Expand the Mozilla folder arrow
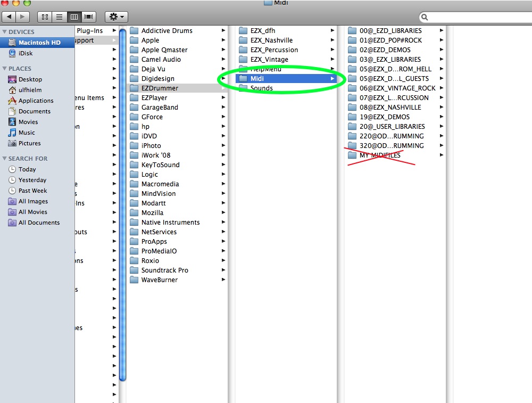 pyautogui.click(x=223, y=212)
